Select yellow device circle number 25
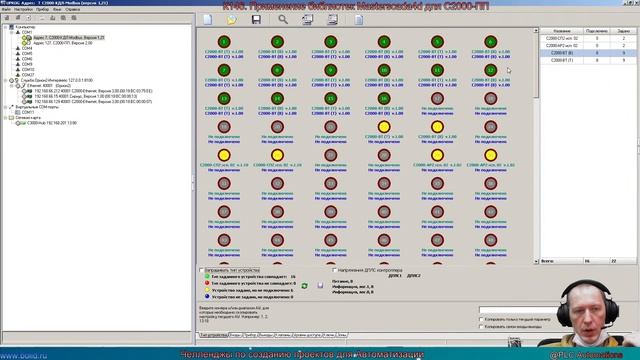 pos(224,155)
